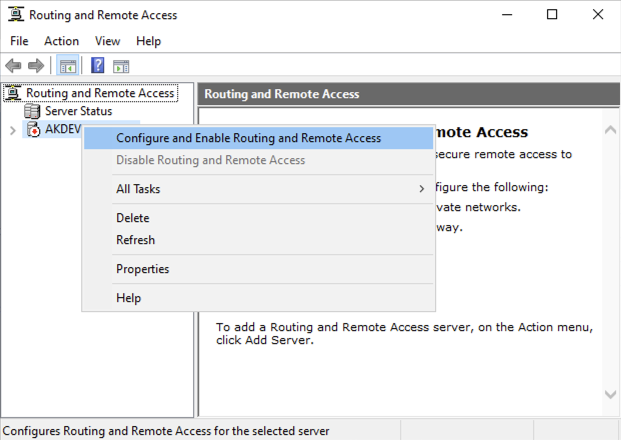Toggle the Show/Hide Console Tree icon
Viewport: 621px width, 440px height.
pos(68,66)
